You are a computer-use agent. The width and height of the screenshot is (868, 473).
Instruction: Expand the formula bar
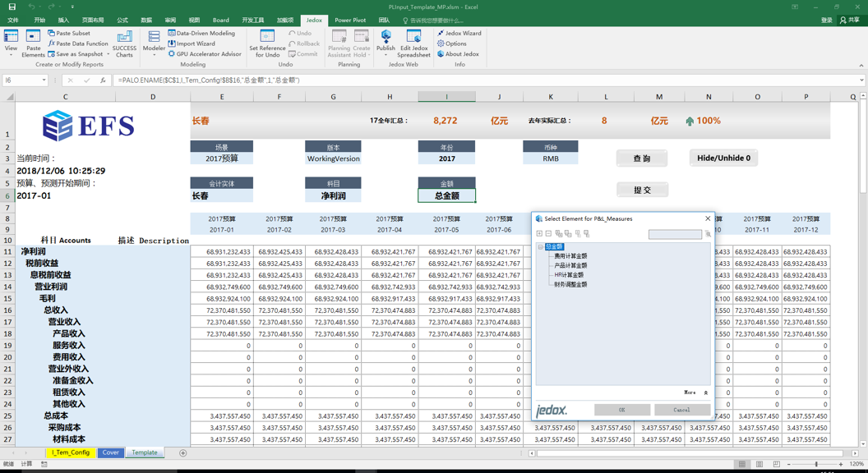click(x=861, y=80)
